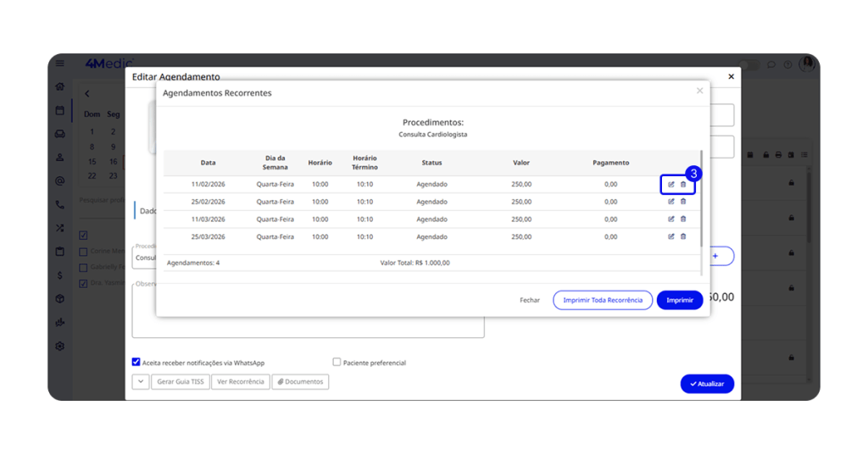Edit the 11/02/2026 appointment row
This screenshot has width=868, height=455.
pyautogui.click(x=671, y=185)
